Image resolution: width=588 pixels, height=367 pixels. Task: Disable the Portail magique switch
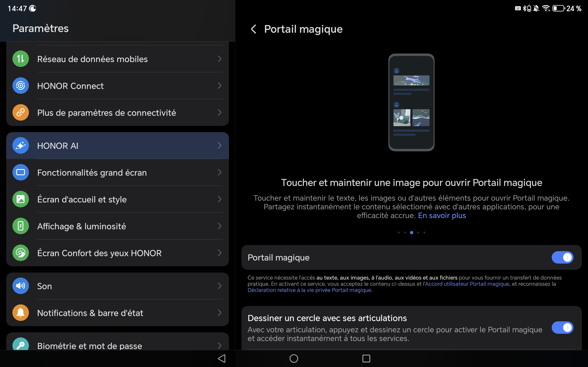pyautogui.click(x=562, y=257)
